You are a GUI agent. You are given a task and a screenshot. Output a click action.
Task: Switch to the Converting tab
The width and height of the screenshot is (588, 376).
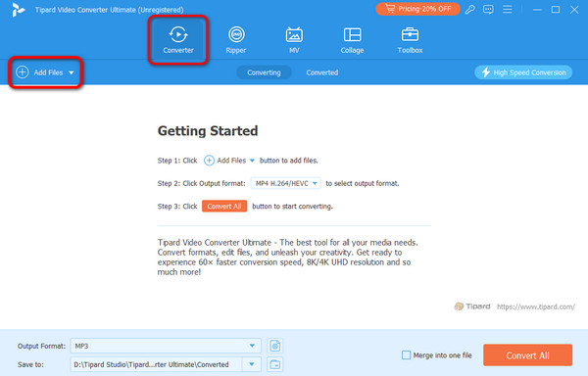click(x=264, y=72)
